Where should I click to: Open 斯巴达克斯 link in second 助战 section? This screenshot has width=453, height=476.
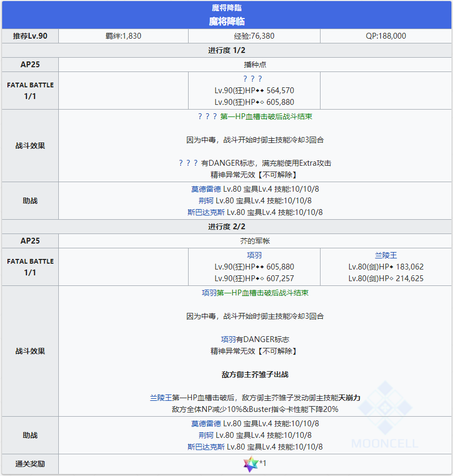(206, 447)
